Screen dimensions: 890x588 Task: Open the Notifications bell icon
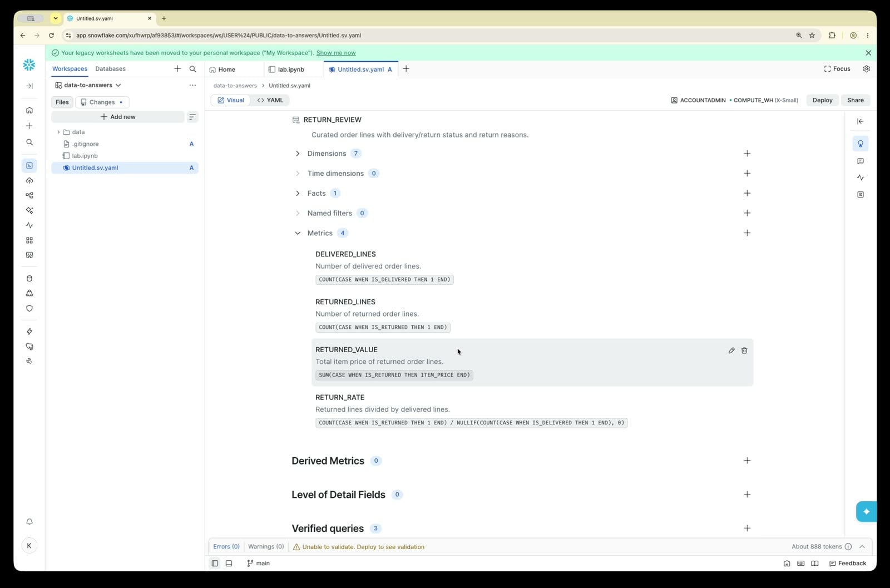coord(29,522)
